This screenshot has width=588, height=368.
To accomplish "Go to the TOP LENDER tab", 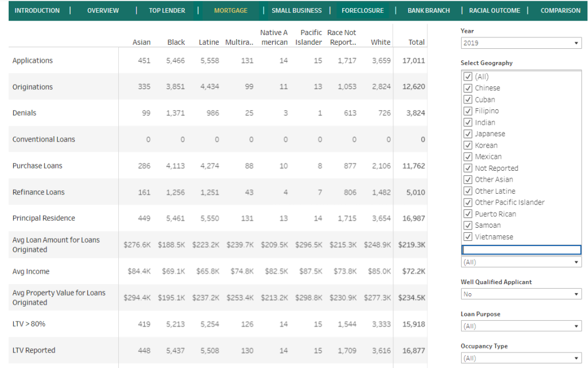I will pos(167,10).
